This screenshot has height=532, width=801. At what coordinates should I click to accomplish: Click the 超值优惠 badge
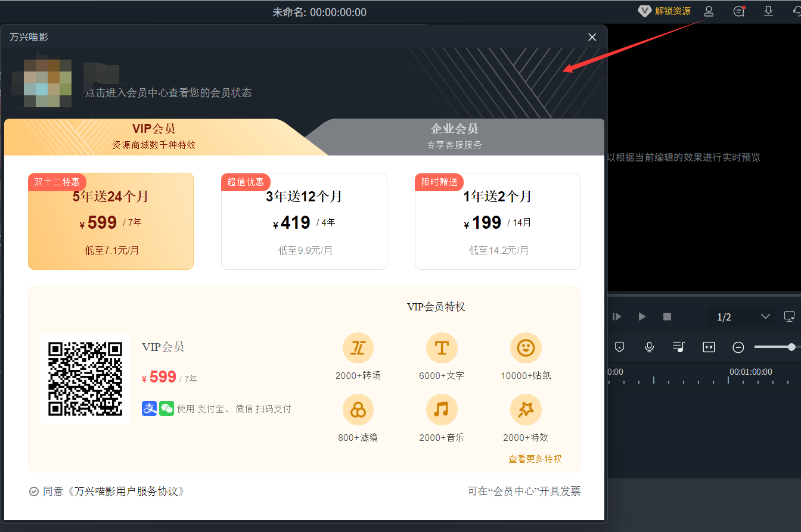tap(246, 182)
